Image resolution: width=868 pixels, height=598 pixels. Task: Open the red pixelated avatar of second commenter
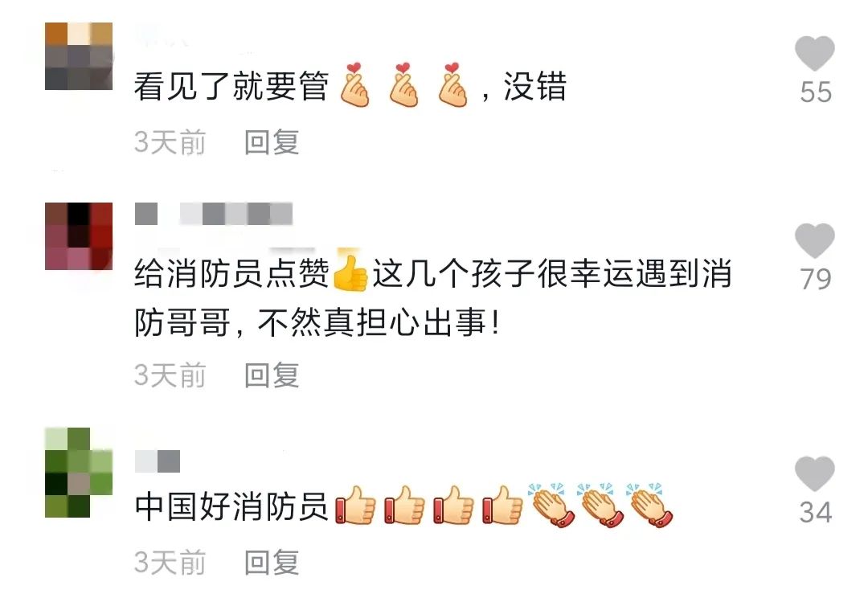[x=79, y=236]
